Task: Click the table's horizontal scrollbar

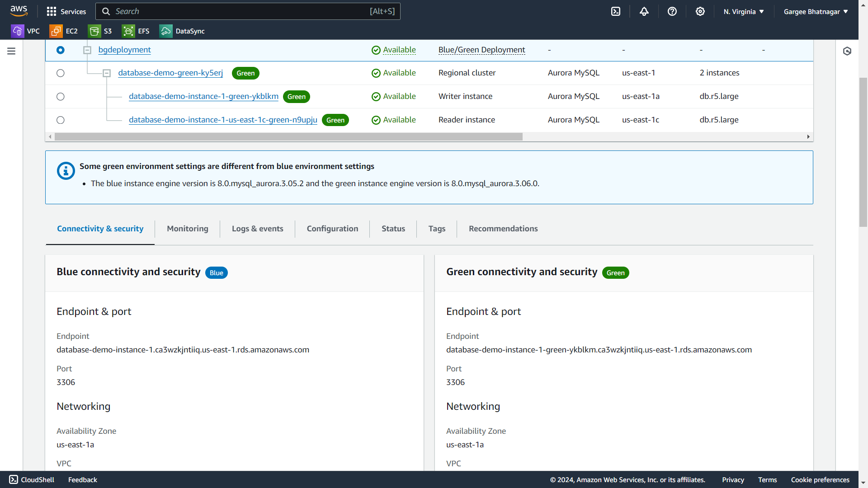Action: (x=288, y=136)
